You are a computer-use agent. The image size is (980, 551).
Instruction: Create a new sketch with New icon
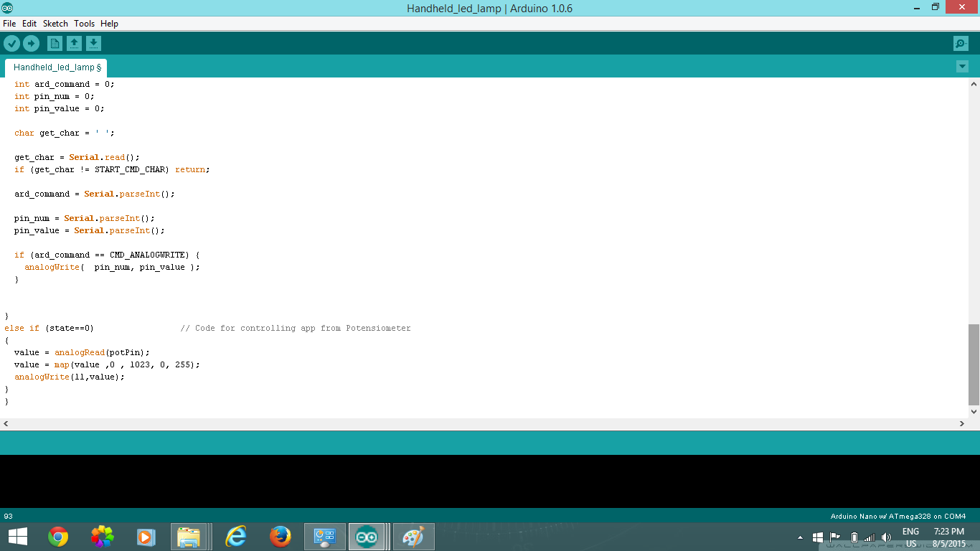[x=55, y=44]
